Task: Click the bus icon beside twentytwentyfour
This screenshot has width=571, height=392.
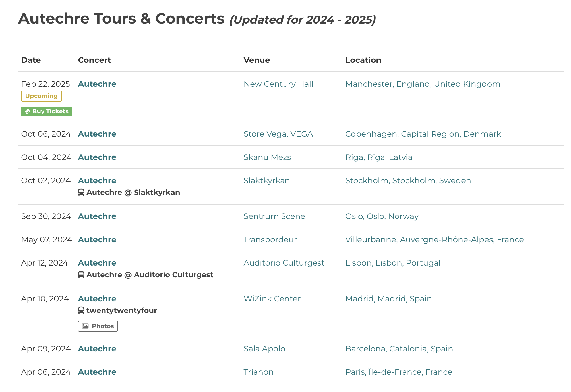Action: 81,310
